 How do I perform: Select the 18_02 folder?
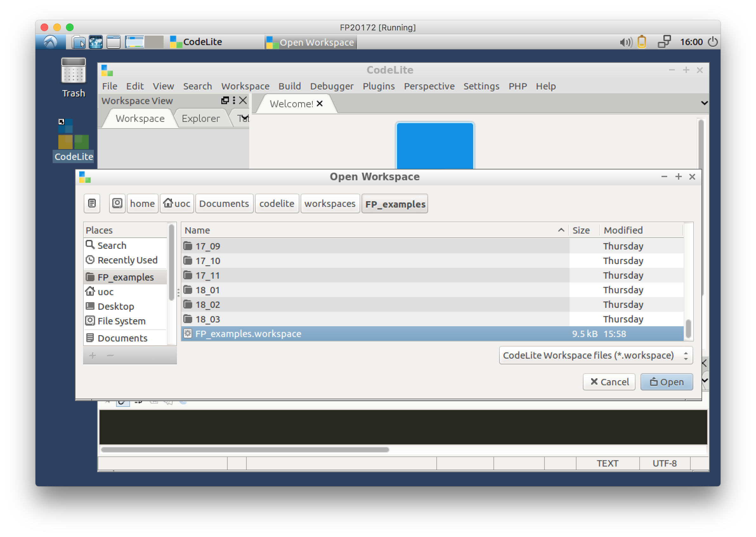click(x=207, y=305)
